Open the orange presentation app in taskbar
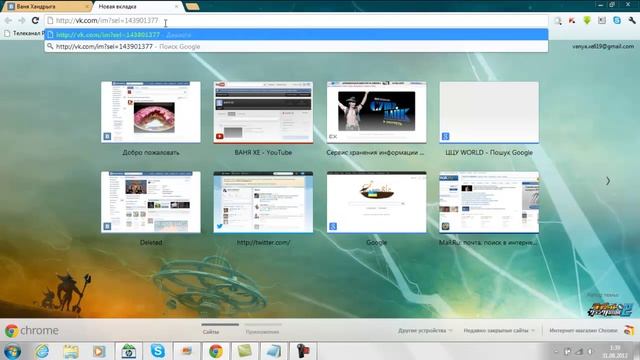The height and width of the screenshot is (360, 640). [187, 351]
